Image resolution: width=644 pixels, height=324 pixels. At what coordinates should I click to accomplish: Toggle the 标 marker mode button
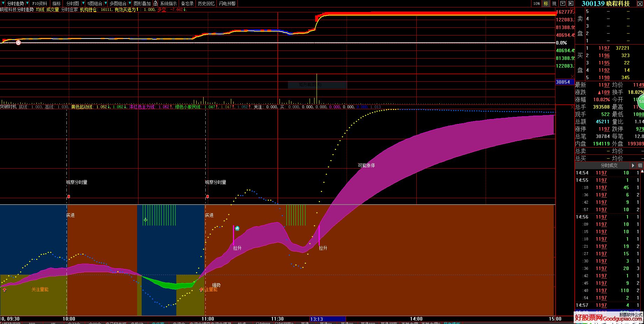546,4
